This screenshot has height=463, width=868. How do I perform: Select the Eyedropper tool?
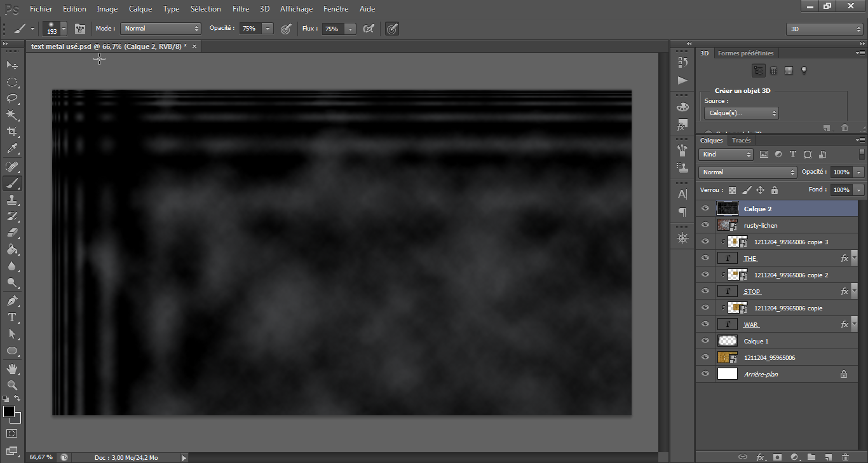point(12,149)
